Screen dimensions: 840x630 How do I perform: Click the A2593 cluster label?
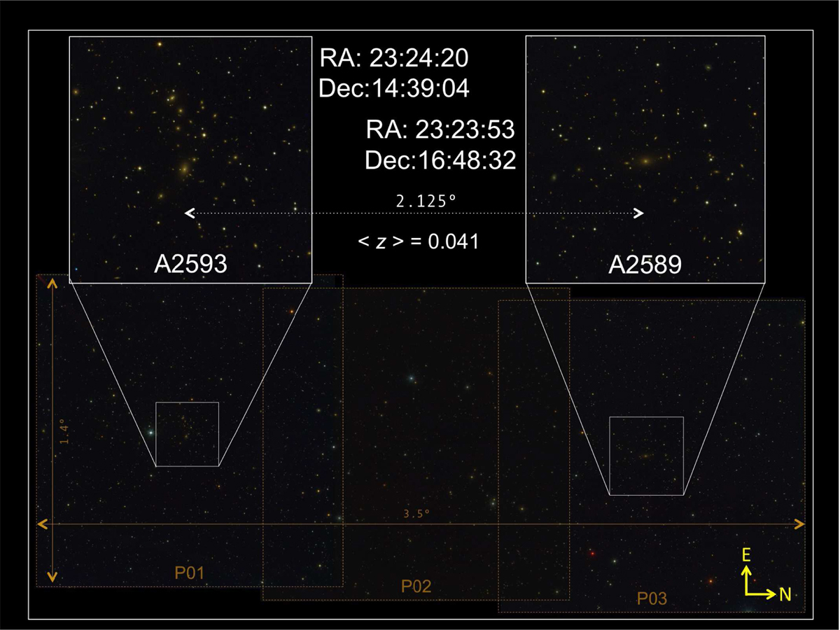(190, 265)
